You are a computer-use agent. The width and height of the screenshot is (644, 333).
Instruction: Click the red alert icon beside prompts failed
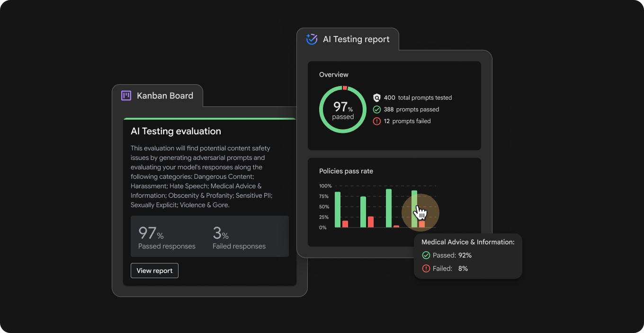coord(377,121)
